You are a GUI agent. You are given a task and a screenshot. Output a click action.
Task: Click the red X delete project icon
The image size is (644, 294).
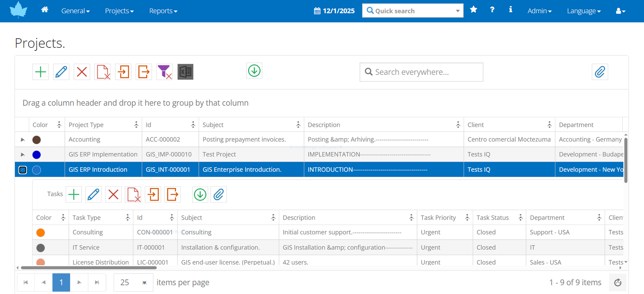click(x=82, y=72)
